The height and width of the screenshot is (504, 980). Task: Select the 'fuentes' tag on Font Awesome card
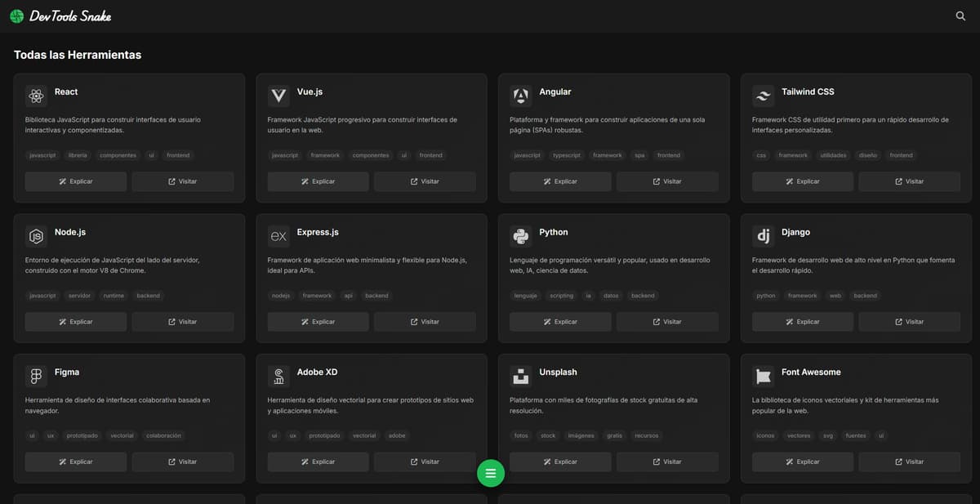[x=856, y=435]
